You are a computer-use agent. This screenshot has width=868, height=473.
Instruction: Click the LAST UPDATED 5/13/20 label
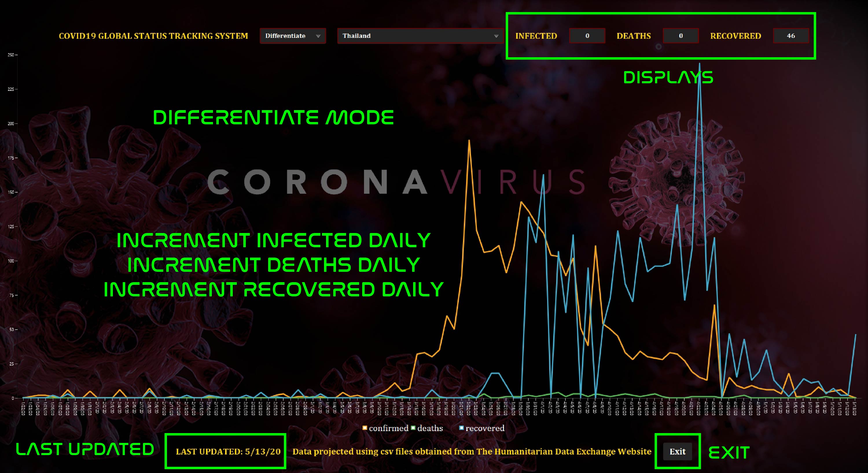(x=228, y=451)
